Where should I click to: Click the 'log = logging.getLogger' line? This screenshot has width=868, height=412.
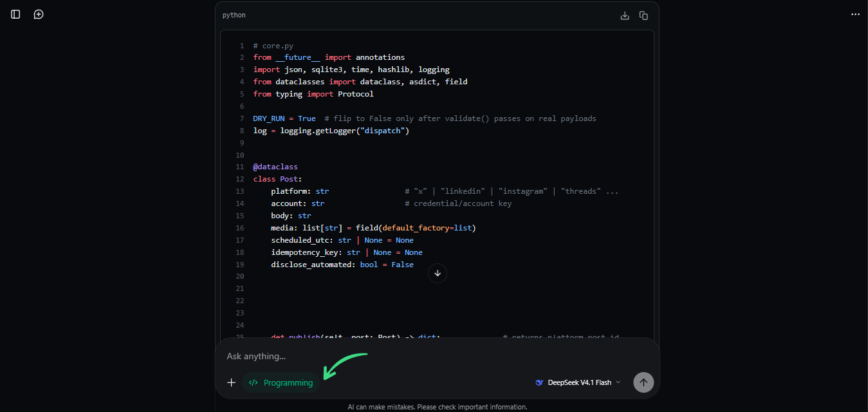point(331,131)
